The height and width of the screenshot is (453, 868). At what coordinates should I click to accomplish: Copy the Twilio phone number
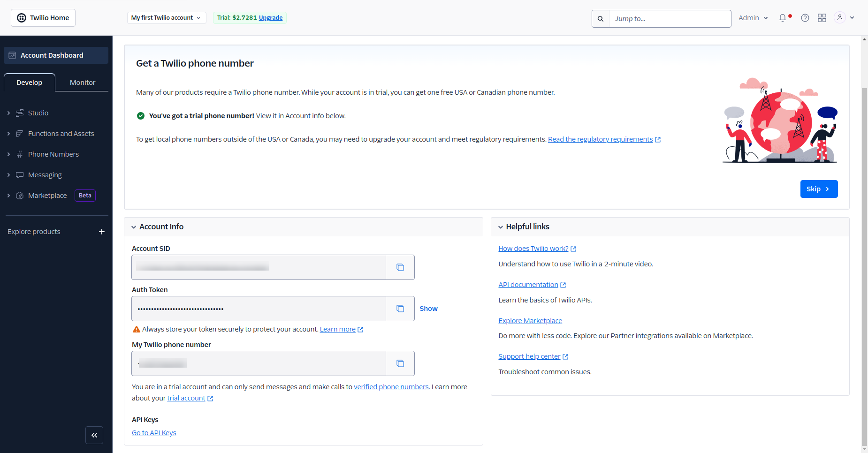point(400,363)
